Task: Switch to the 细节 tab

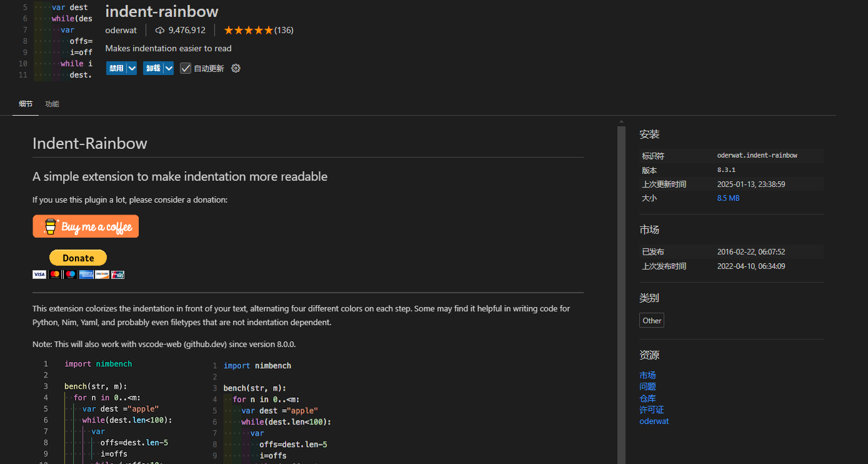Action: 26,104
